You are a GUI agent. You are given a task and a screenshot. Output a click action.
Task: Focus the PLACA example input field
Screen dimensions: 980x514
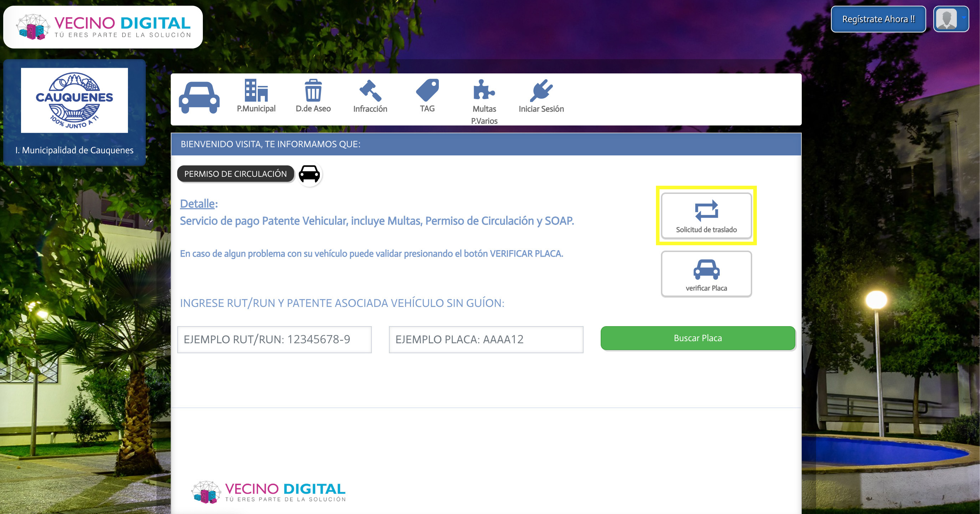click(x=486, y=339)
